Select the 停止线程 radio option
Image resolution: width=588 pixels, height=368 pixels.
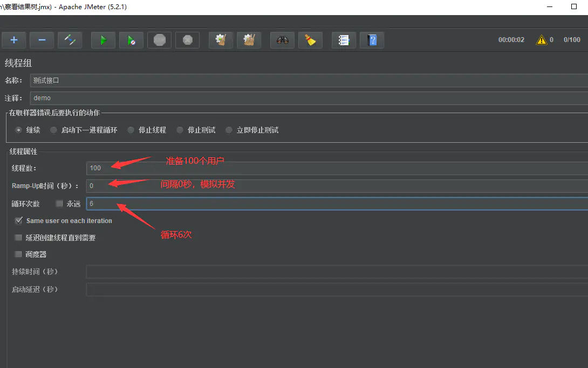(131, 130)
